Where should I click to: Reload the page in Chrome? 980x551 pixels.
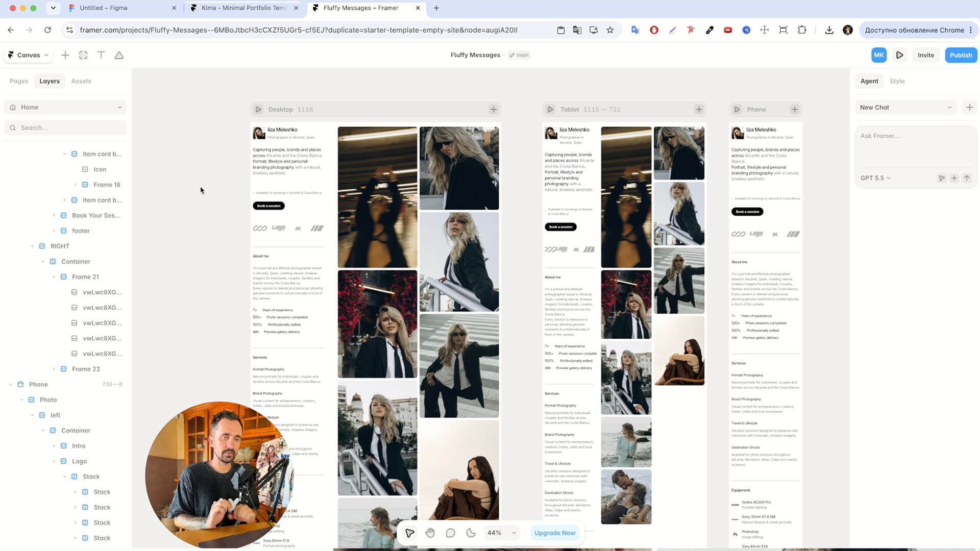pyautogui.click(x=47, y=30)
